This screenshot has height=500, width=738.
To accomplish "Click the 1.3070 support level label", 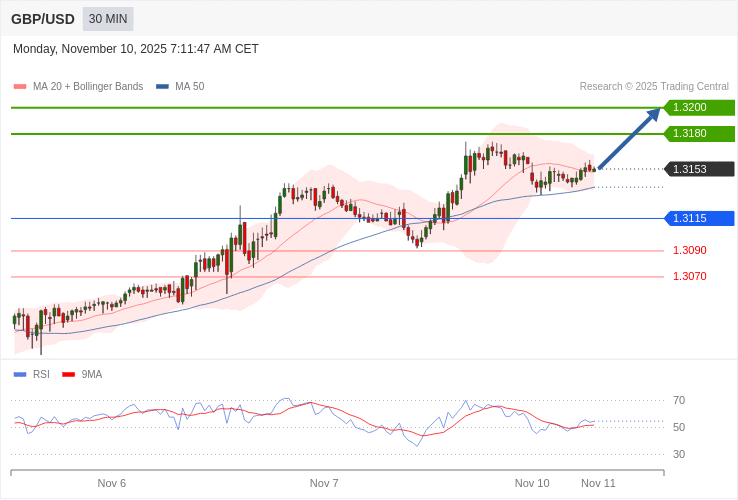I will pos(690,276).
